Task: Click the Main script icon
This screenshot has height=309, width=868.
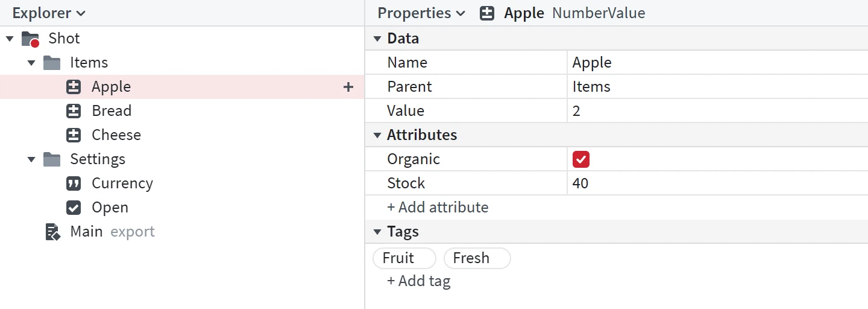Action: click(53, 232)
